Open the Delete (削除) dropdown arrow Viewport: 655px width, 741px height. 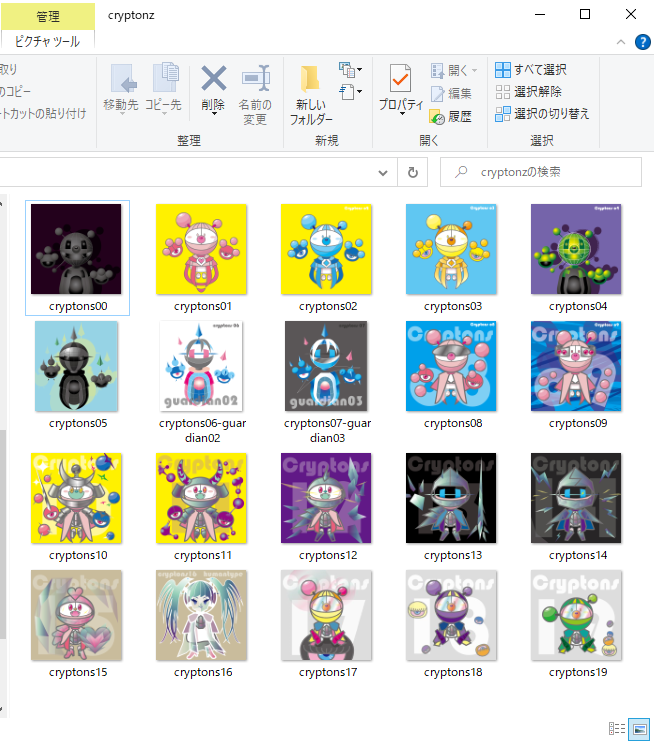click(214, 113)
